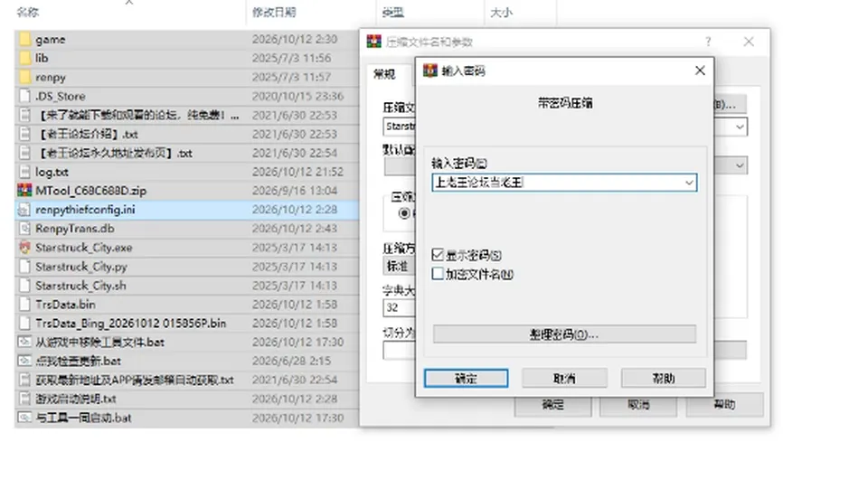Select the log.txt file icon

point(25,172)
